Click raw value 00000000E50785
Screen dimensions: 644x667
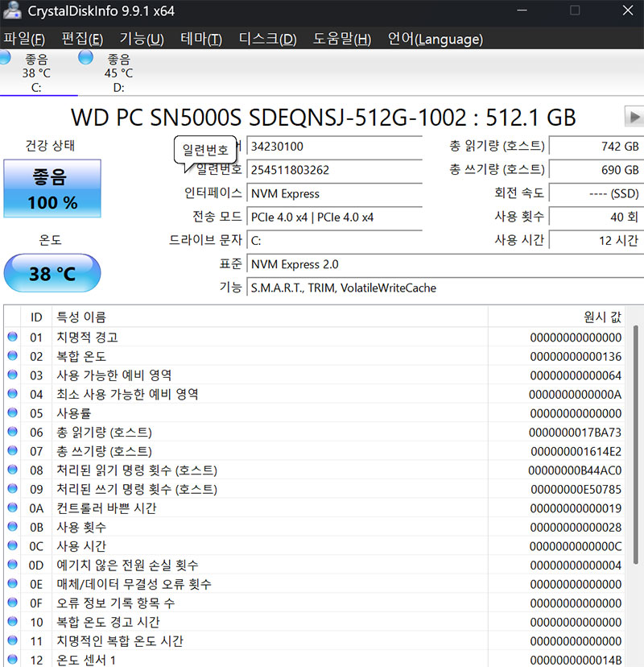click(x=576, y=489)
